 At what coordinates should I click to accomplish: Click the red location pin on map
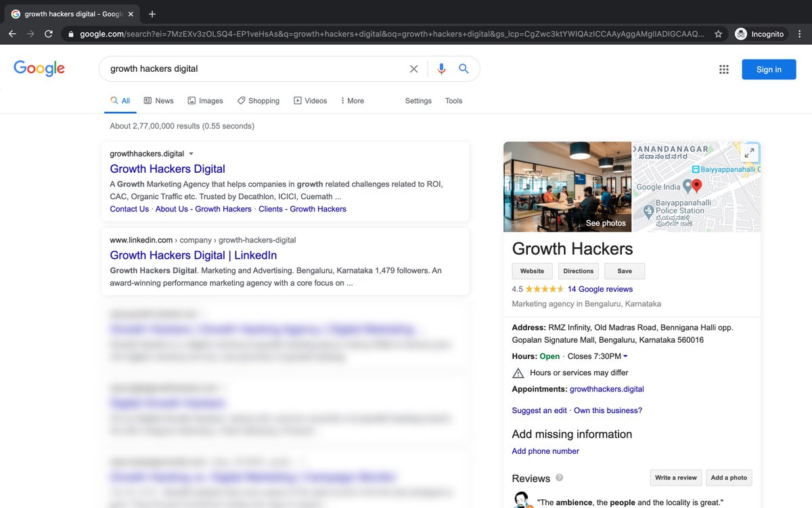coord(696,185)
